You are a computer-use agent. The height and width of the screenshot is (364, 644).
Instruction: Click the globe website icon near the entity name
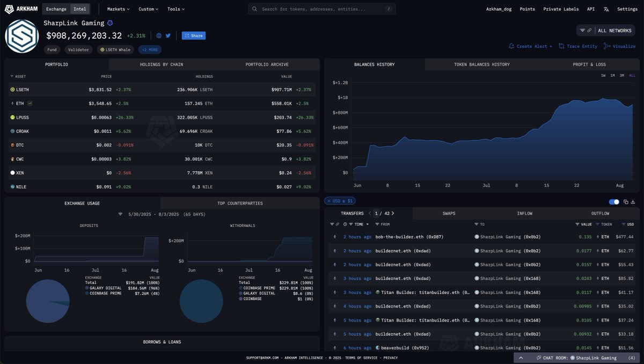click(x=158, y=35)
